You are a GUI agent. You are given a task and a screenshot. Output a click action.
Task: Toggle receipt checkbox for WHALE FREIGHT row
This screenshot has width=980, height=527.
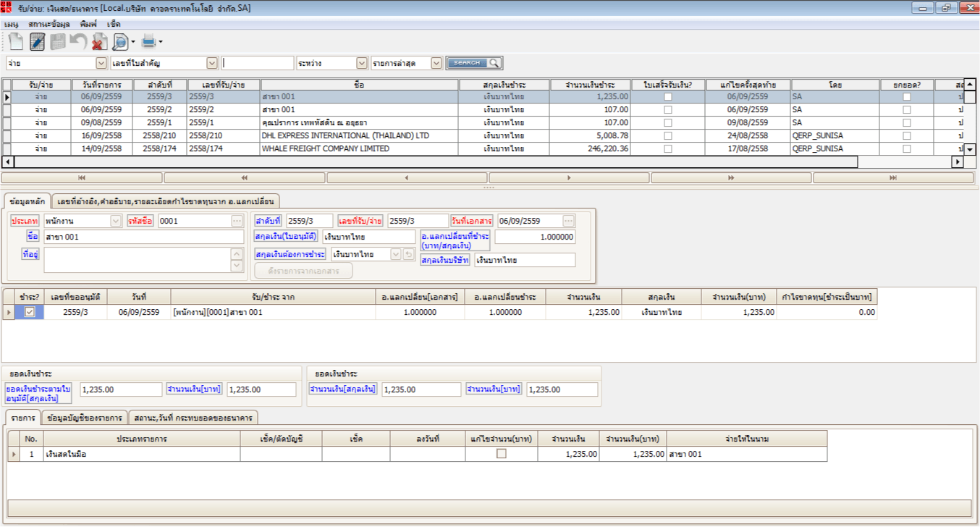pyautogui.click(x=667, y=148)
